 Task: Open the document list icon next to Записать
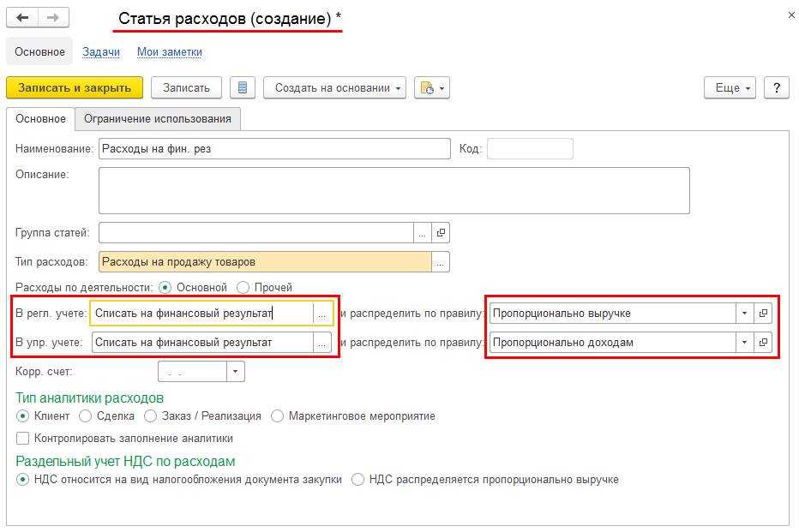coord(243,87)
